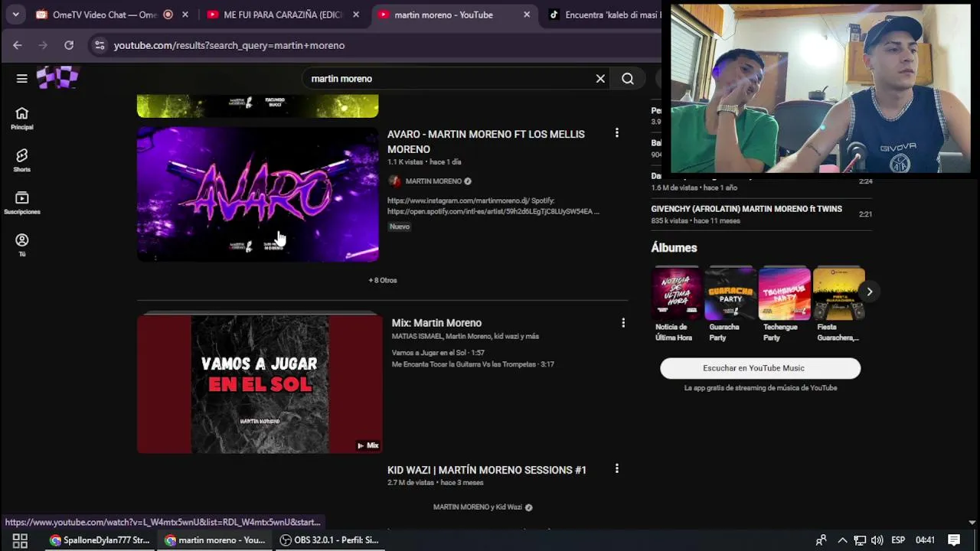Play GIVENCHY (AFROLATIN) MARTIN MORENO ft TWINS
Viewport: 980px width, 551px height.
click(746, 209)
